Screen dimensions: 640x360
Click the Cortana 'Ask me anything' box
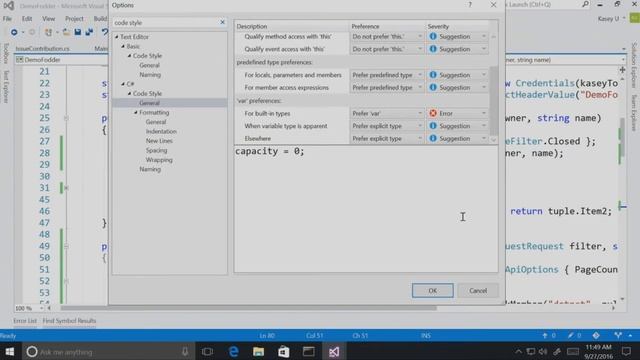tap(108, 351)
